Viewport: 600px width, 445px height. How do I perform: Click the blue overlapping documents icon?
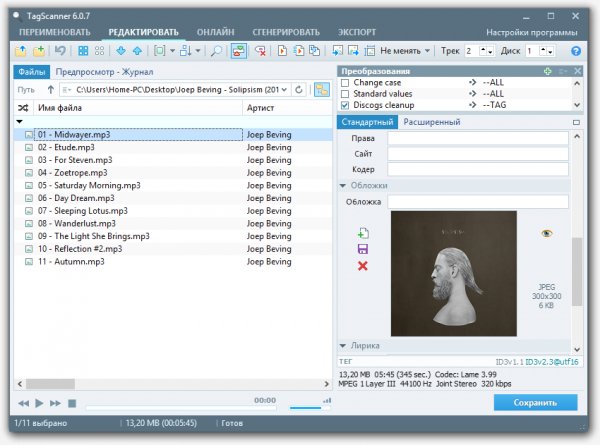pos(315,51)
